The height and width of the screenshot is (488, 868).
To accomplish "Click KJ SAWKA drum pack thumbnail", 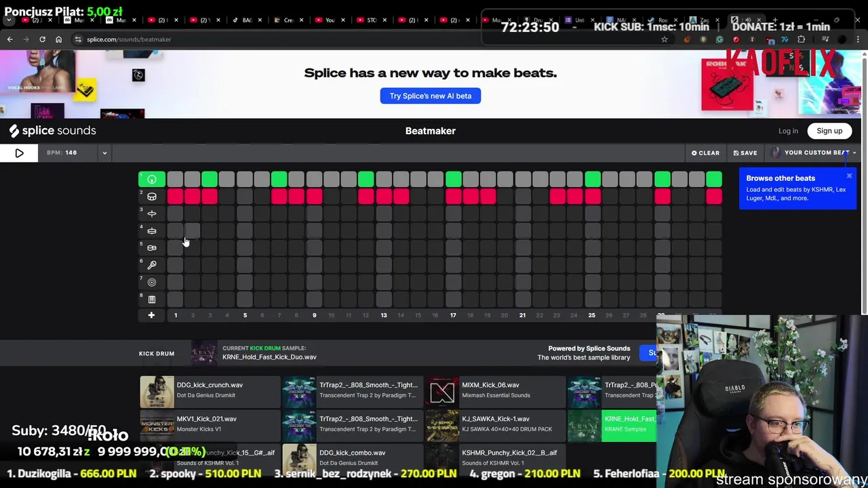I will [442, 426].
